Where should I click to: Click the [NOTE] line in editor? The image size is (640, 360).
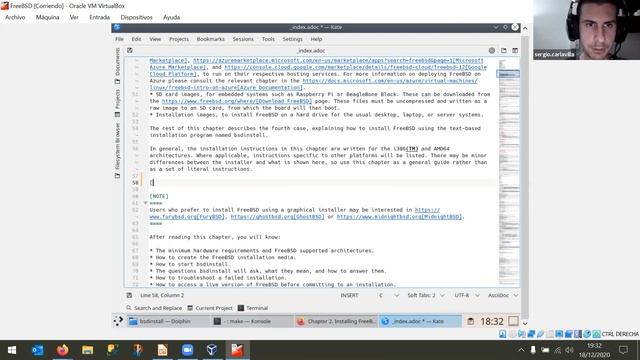[159, 196]
